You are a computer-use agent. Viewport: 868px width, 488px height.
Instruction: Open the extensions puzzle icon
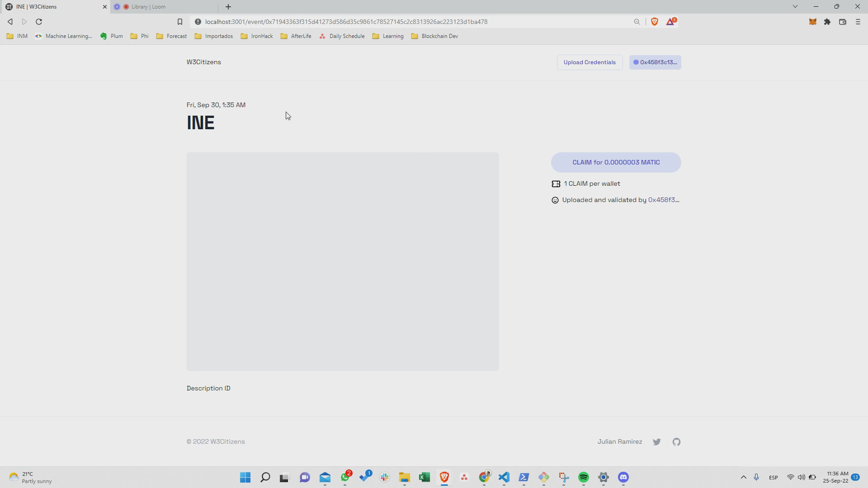pos(827,22)
